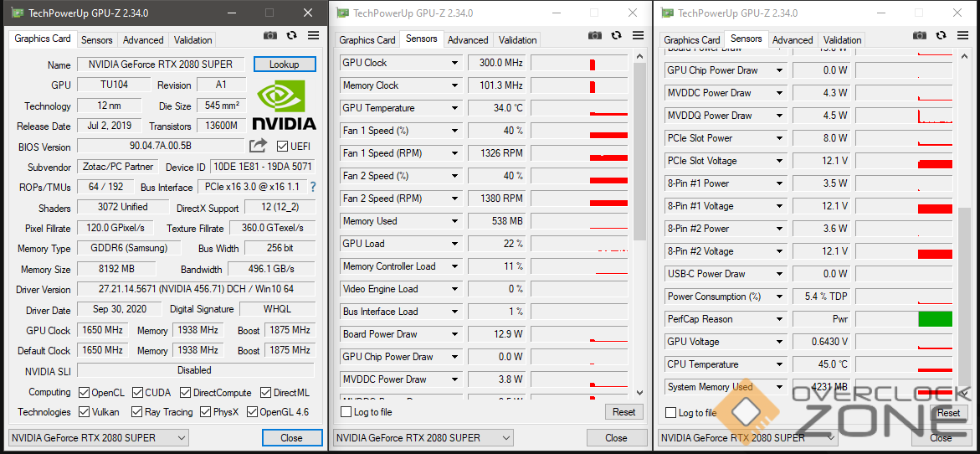
Task: Enable Log to file in the middle Sensors window
Action: click(x=346, y=412)
